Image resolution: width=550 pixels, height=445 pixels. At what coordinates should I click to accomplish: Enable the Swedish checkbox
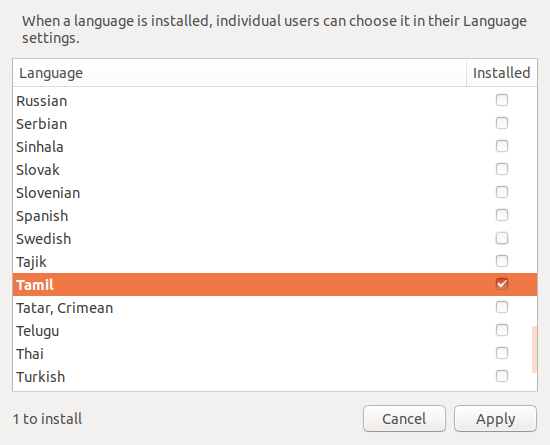click(502, 238)
